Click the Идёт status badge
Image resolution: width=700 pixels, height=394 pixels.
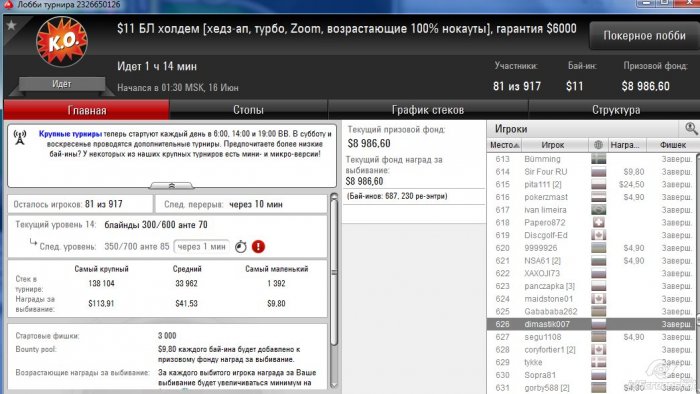tap(62, 84)
